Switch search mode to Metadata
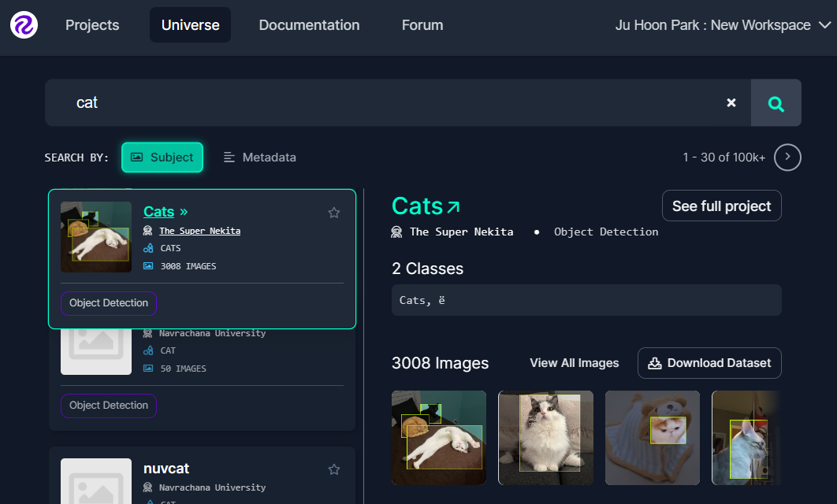837x504 pixels. [259, 157]
